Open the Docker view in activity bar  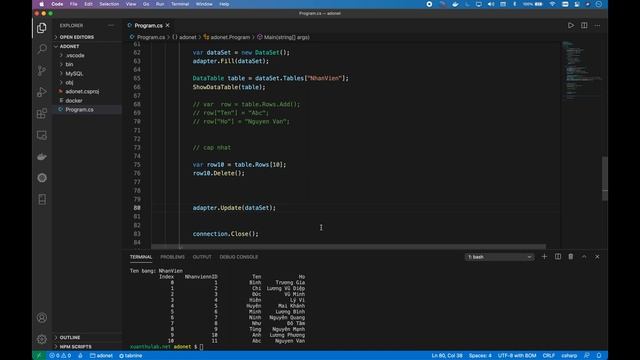pyautogui.click(x=42, y=157)
